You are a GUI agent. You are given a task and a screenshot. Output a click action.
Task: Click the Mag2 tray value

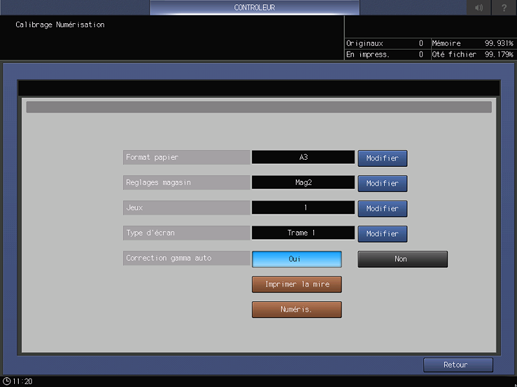(x=303, y=182)
